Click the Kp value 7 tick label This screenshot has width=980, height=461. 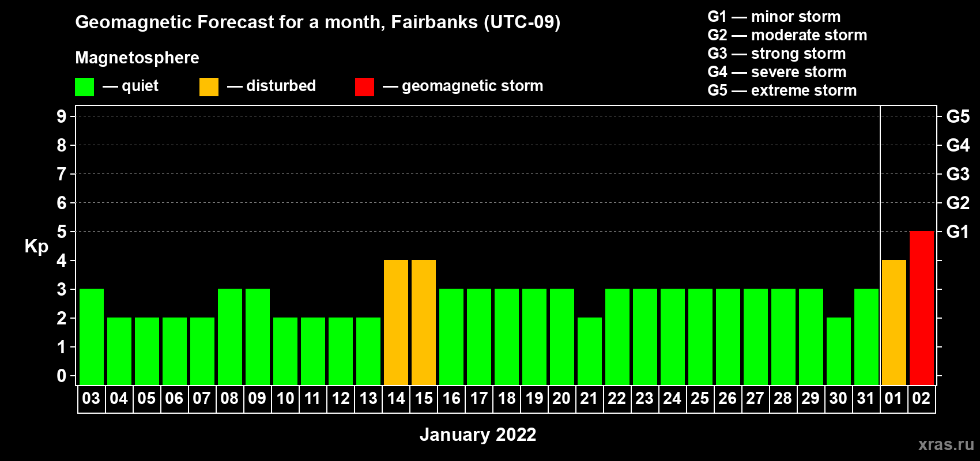(x=62, y=174)
